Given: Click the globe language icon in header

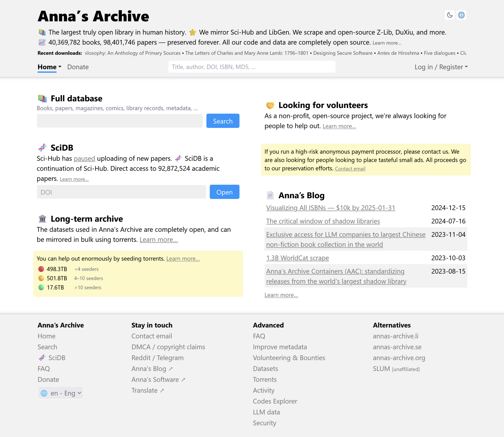Looking at the screenshot, I should point(461,15).
